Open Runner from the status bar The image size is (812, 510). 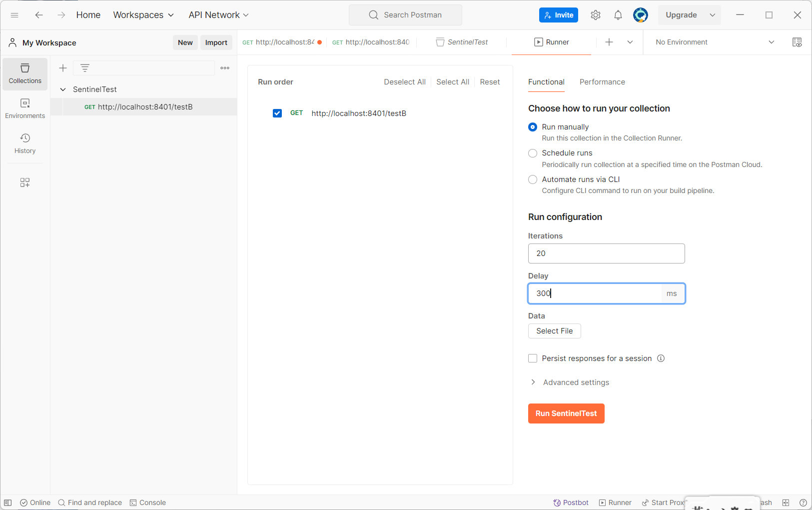[x=615, y=502]
